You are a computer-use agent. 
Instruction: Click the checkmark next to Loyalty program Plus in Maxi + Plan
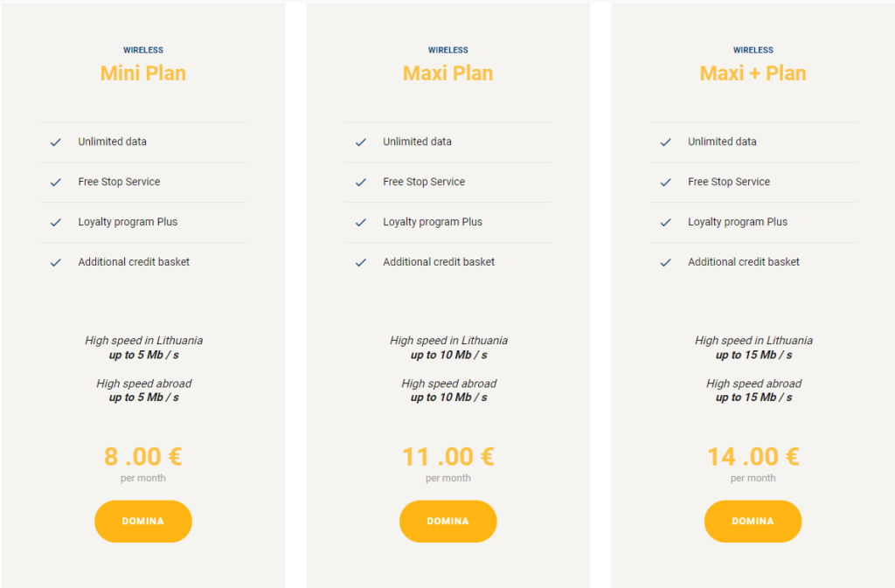coord(665,222)
